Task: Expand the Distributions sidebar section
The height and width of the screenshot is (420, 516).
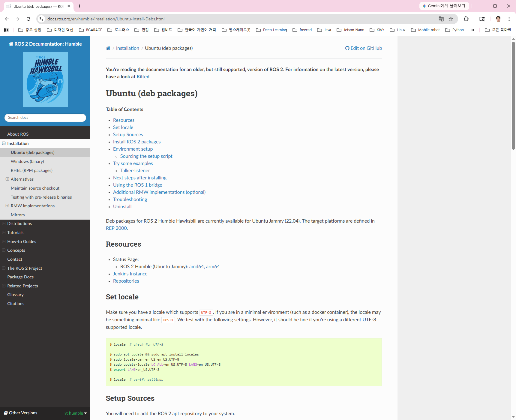Action: pyautogui.click(x=4, y=223)
